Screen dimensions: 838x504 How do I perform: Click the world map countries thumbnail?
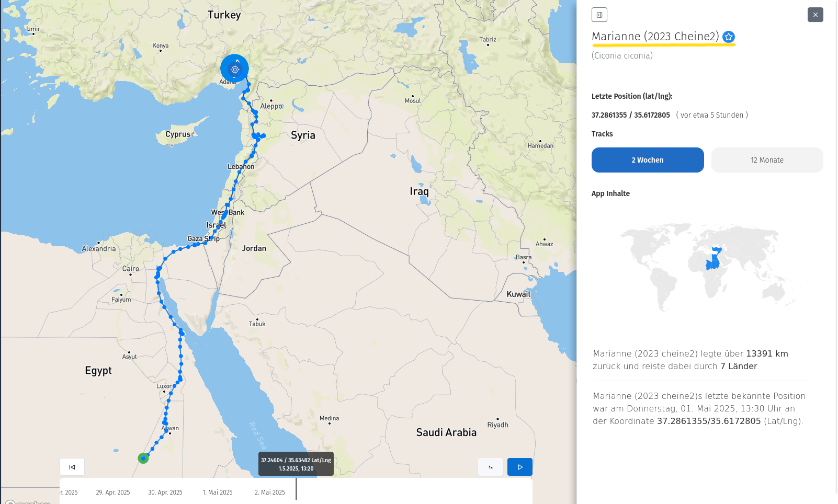tap(707, 267)
